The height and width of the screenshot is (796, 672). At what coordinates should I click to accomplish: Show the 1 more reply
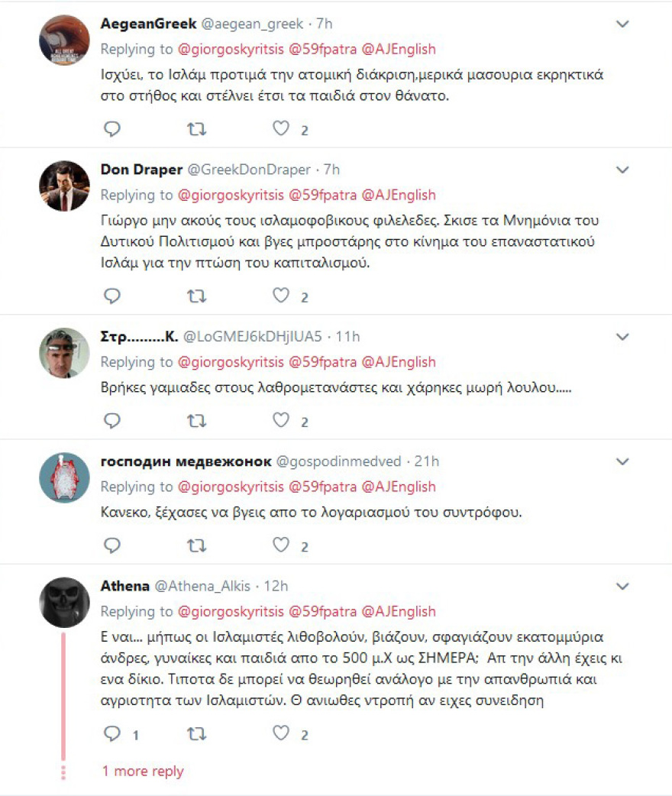[x=142, y=771]
